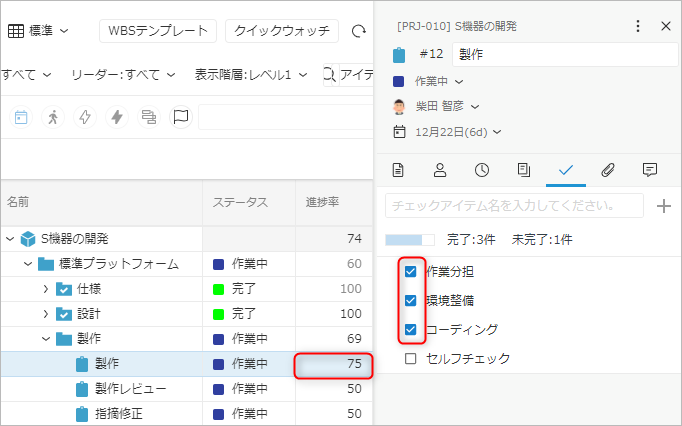Click the check item name input field
The image size is (682, 426).
tap(514, 206)
